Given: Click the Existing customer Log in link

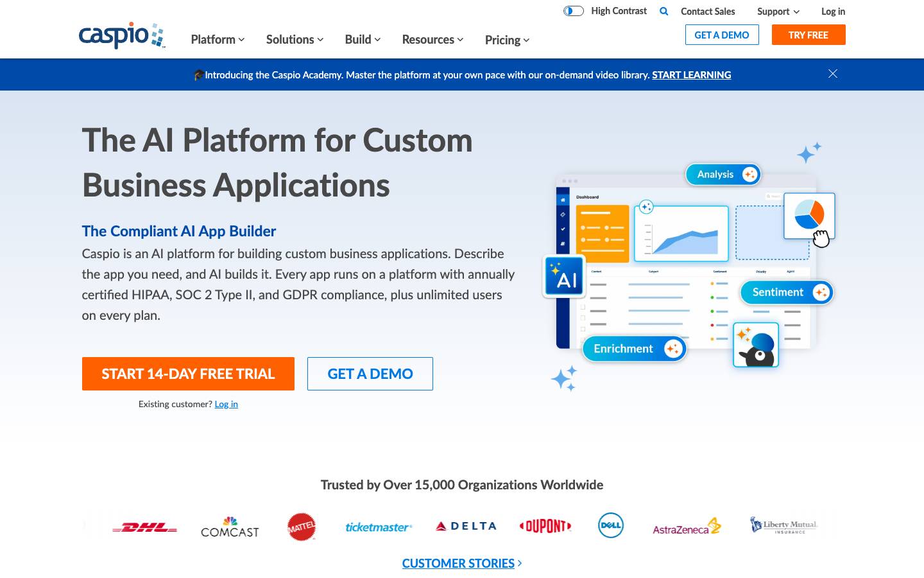Looking at the screenshot, I should pos(226,404).
